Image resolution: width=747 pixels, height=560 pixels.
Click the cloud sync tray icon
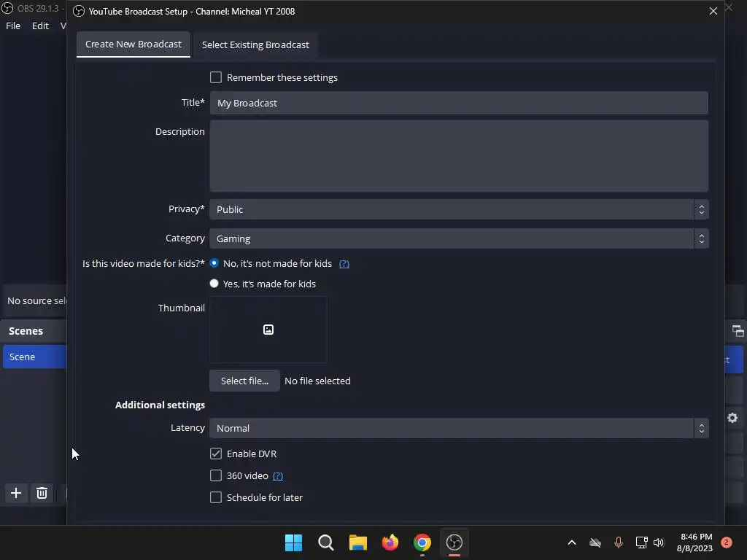595,542
